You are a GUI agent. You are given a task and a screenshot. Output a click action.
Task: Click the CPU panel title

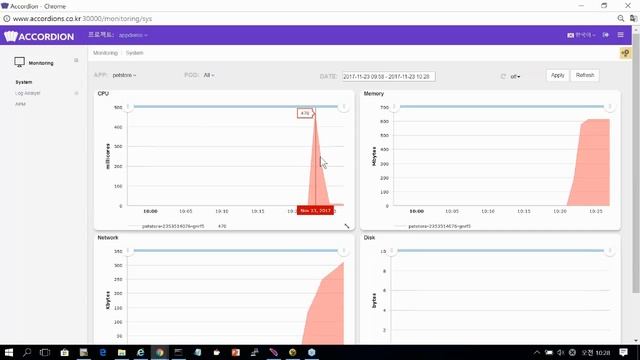tap(103, 94)
